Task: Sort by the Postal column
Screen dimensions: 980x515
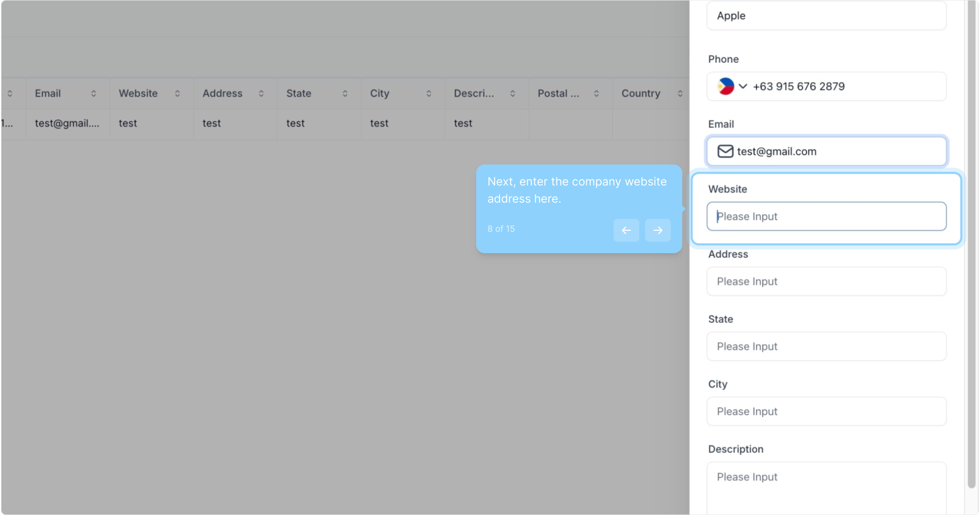Action: pos(596,93)
